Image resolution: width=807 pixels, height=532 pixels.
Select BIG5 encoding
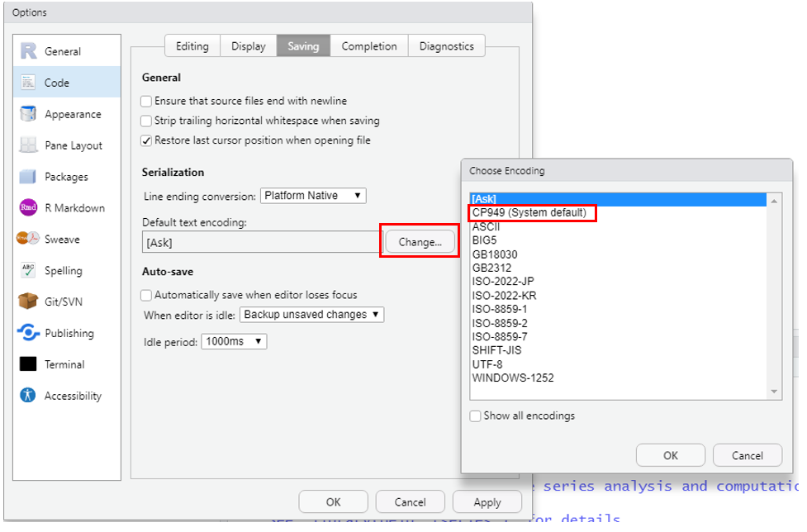pos(618,240)
